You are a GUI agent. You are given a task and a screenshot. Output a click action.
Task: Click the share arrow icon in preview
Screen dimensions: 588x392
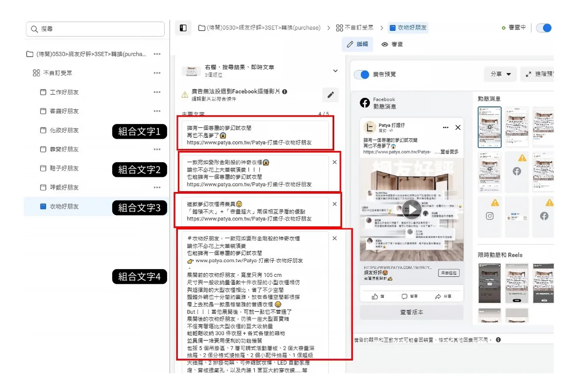438,296
